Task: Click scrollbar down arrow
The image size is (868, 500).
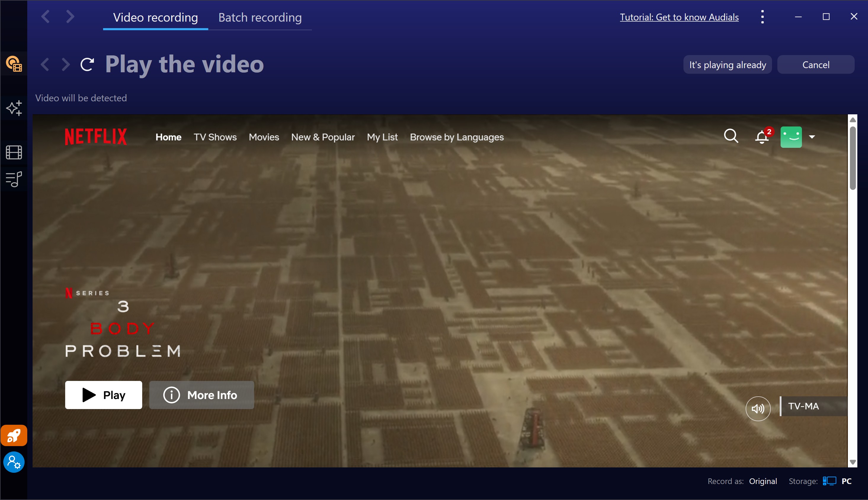Action: tap(853, 462)
